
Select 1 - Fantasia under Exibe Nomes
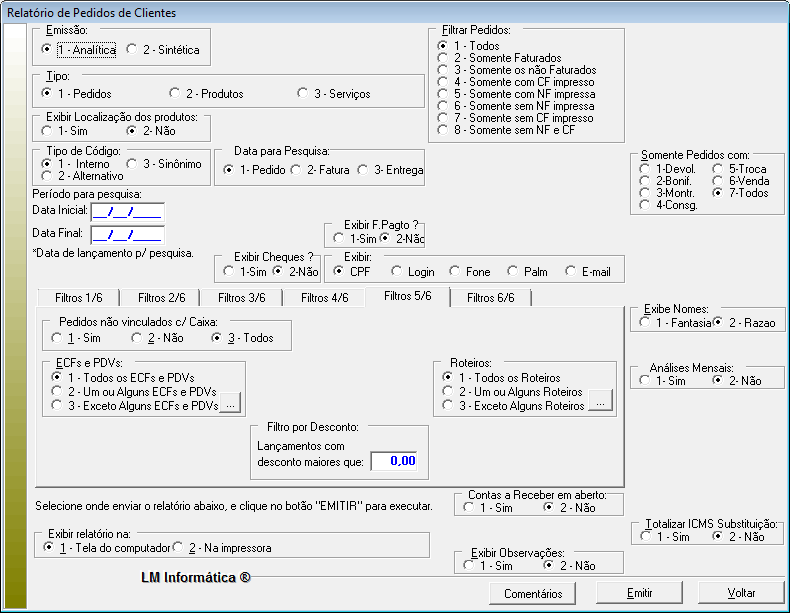pyautogui.click(x=645, y=322)
